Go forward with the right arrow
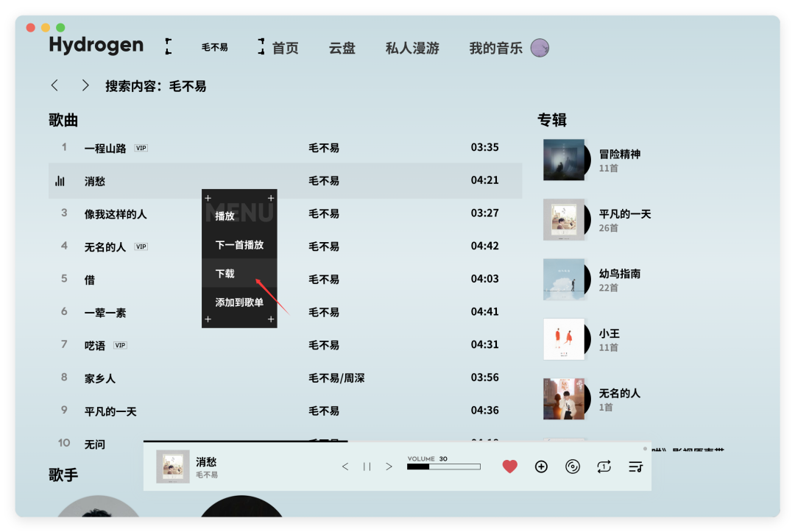 point(85,85)
